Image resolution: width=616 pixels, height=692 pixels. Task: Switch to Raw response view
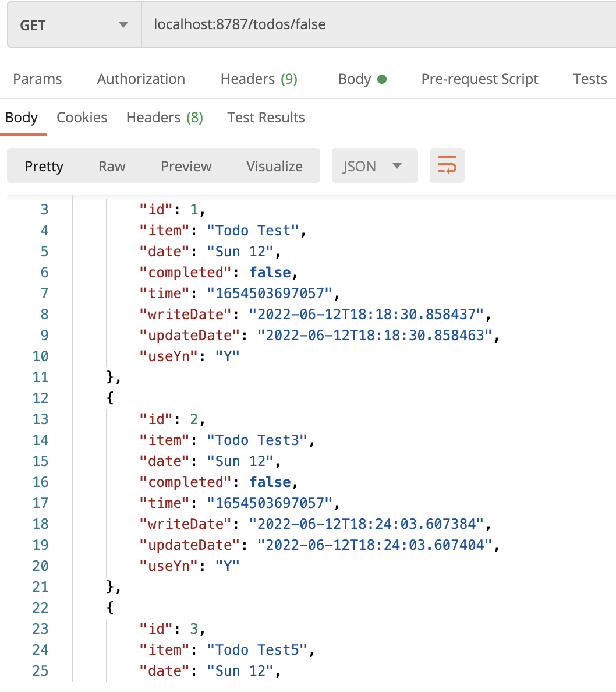[x=112, y=166]
